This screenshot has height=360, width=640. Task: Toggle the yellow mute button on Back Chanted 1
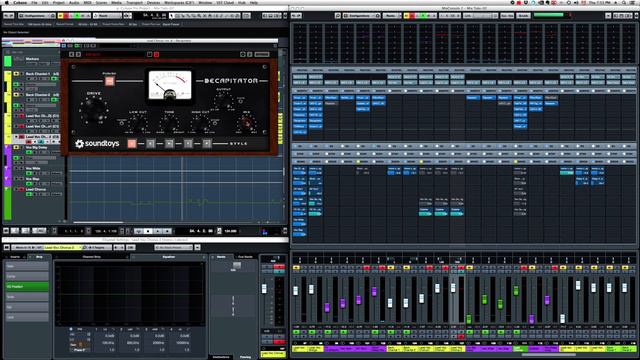tap(16, 74)
